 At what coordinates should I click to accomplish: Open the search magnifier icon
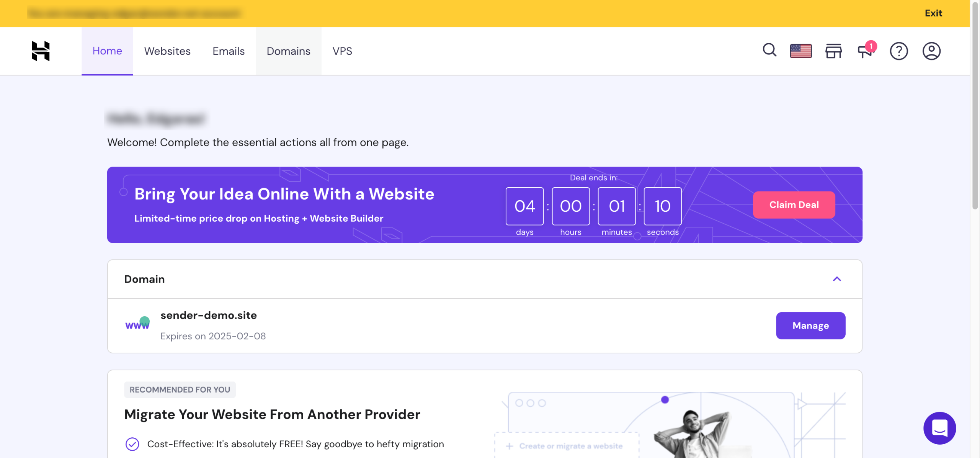click(x=769, y=50)
